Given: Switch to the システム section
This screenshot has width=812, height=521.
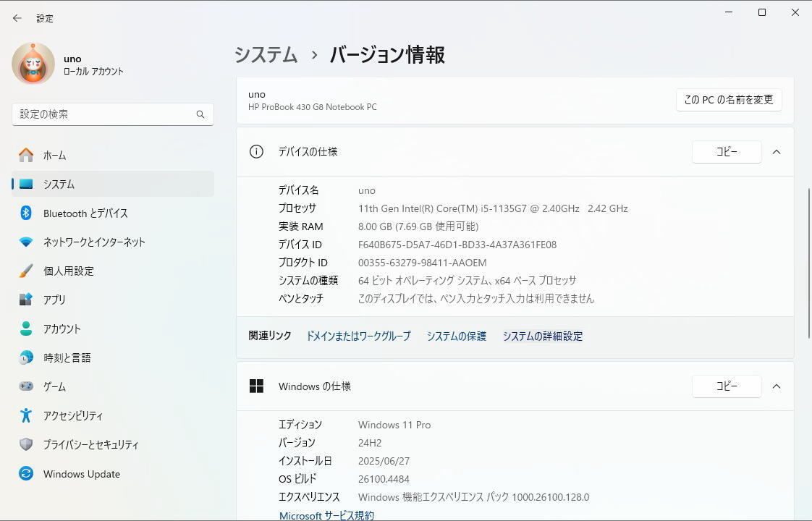Looking at the screenshot, I should click(58, 184).
